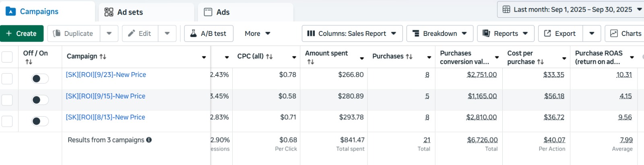This screenshot has width=644, height=165.
Task: Click the $56.18 cost per purchase value
Action: [554, 96]
